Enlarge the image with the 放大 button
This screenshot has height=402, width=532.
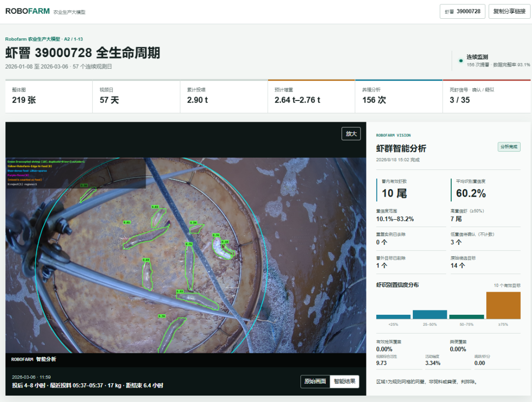tap(351, 134)
